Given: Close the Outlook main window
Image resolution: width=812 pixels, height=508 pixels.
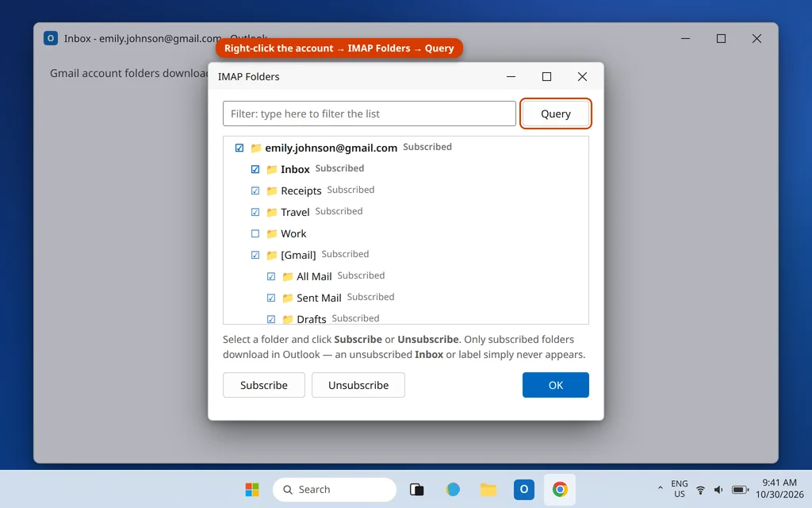Looking at the screenshot, I should tap(756, 38).
